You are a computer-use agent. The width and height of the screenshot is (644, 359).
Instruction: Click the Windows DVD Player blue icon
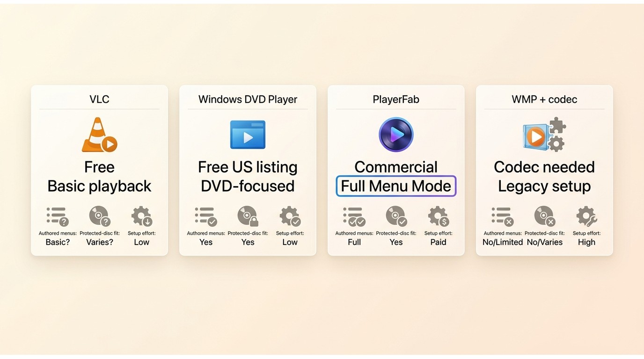pyautogui.click(x=248, y=135)
